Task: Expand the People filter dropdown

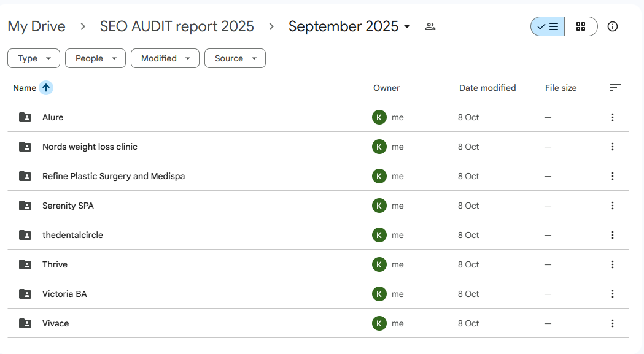Action: [x=95, y=58]
